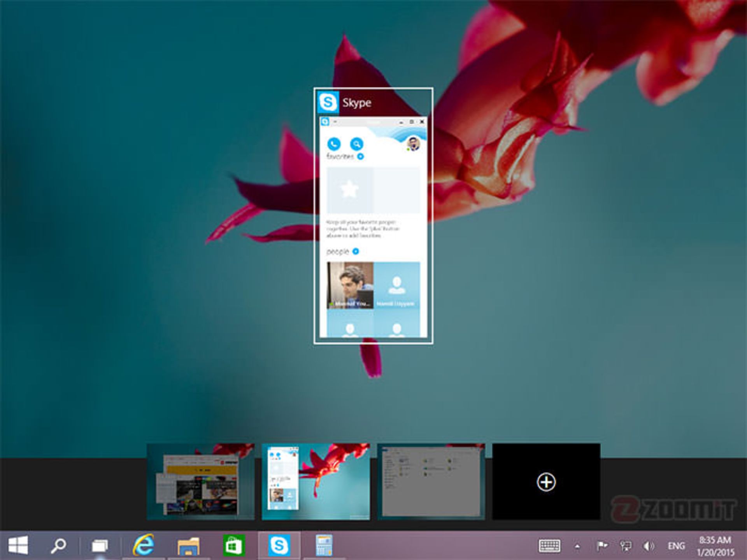Open the Windows Store taskbar icon
Image resolution: width=747 pixels, height=560 pixels.
coord(234,545)
